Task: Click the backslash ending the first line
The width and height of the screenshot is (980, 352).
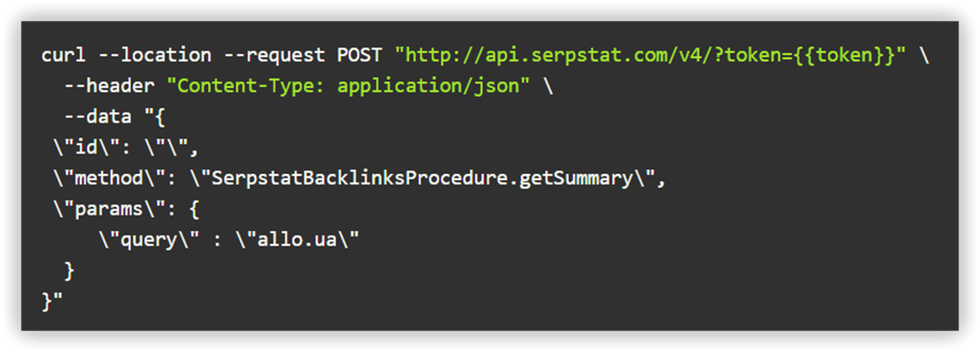Action: point(923,56)
